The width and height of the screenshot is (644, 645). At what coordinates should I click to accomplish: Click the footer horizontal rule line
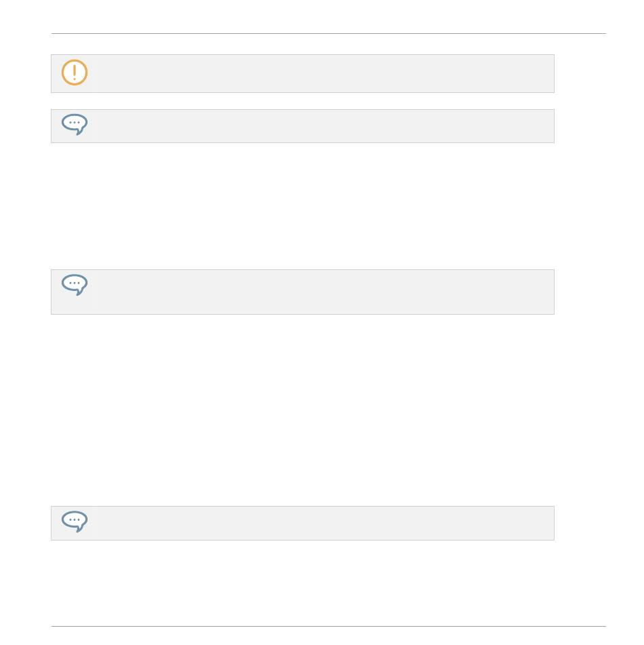pyautogui.click(x=329, y=627)
